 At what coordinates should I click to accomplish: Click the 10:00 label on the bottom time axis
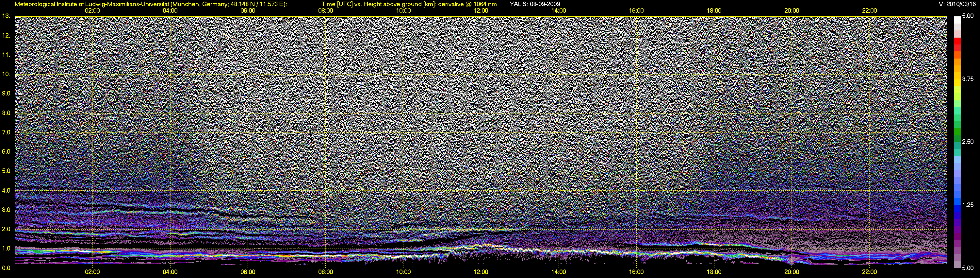click(403, 272)
